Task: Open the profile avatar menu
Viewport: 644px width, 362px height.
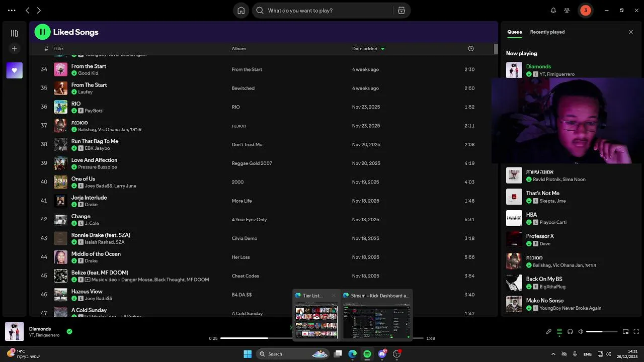Action: [x=585, y=11]
